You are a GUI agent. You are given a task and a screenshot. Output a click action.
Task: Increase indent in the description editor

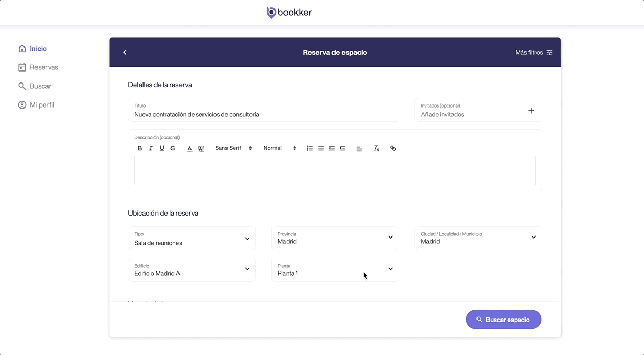click(x=342, y=148)
